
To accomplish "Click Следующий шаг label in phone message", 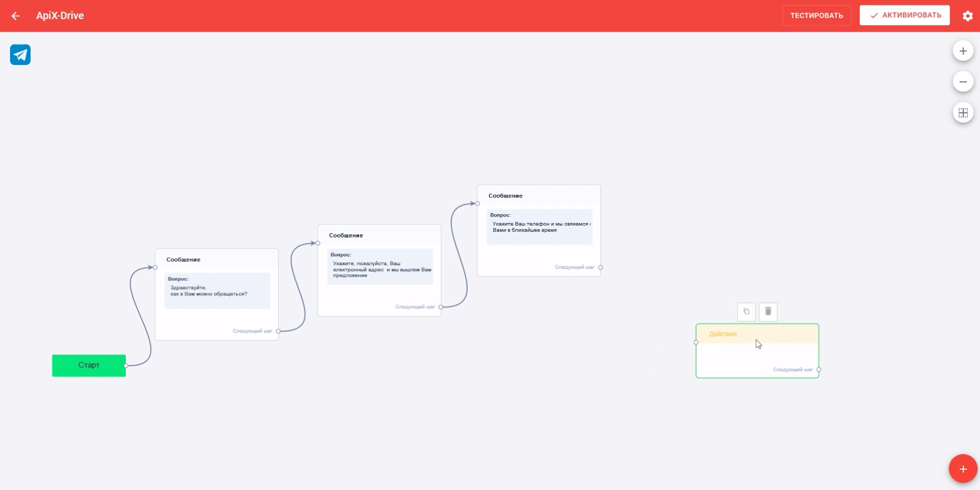I will [x=575, y=268].
